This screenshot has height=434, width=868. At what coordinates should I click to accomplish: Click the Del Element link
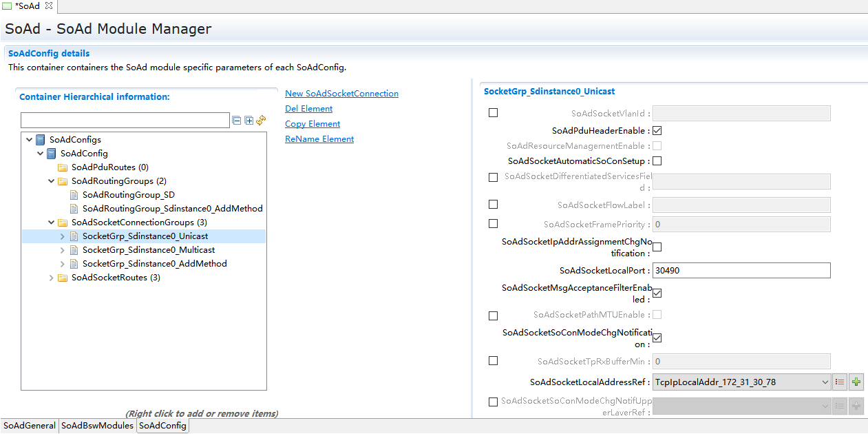coord(308,109)
